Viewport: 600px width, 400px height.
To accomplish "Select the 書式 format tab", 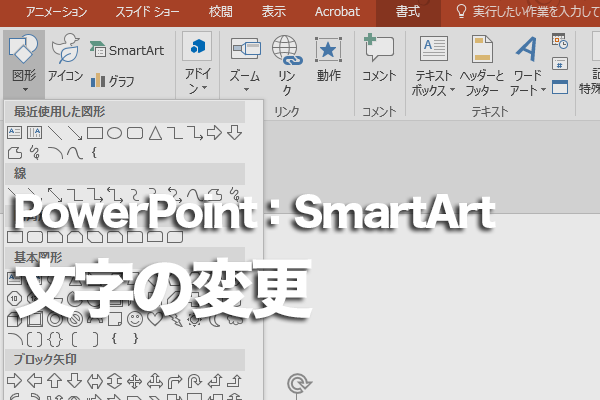I will 408,12.
